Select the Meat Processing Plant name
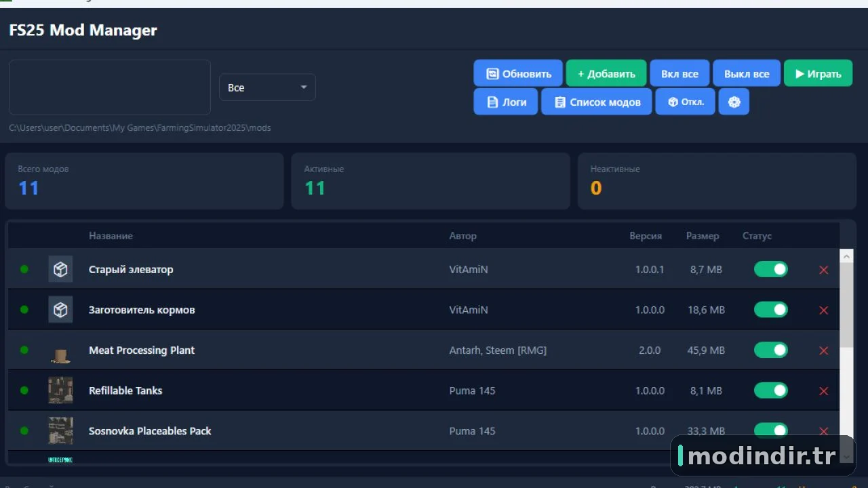Screen dimensions: 868x488 (x=142, y=350)
